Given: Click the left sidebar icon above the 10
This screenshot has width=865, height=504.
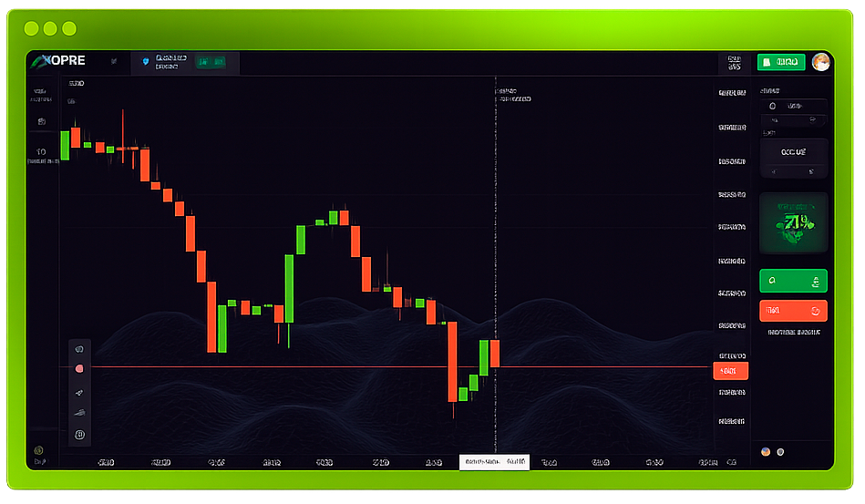Looking at the screenshot, I should [41, 121].
